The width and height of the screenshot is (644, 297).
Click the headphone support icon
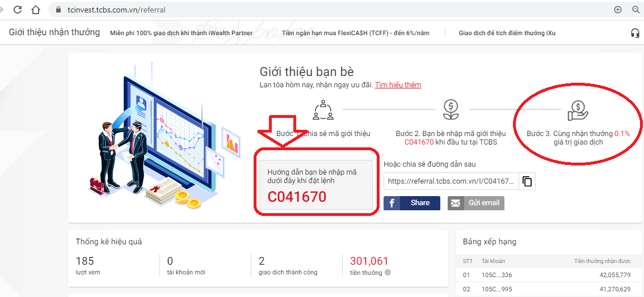tap(635, 33)
